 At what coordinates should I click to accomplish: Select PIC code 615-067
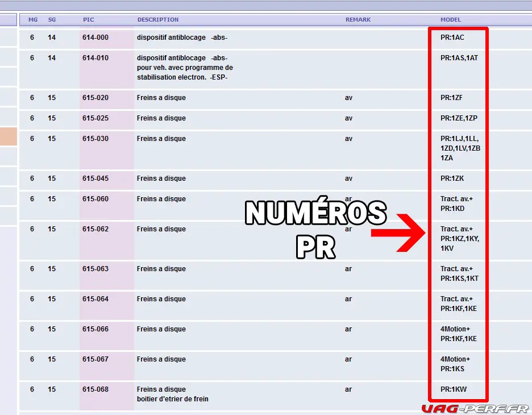pyautogui.click(x=95, y=359)
